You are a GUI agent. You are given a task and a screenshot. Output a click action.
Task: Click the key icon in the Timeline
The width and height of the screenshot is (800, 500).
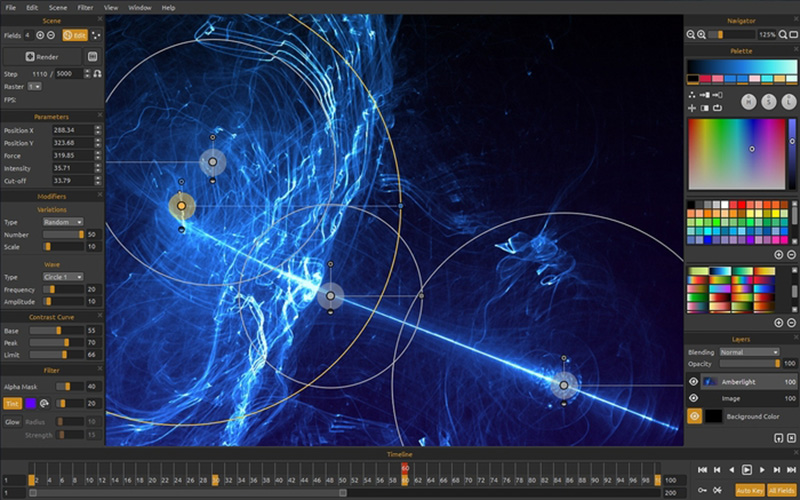tap(703, 490)
